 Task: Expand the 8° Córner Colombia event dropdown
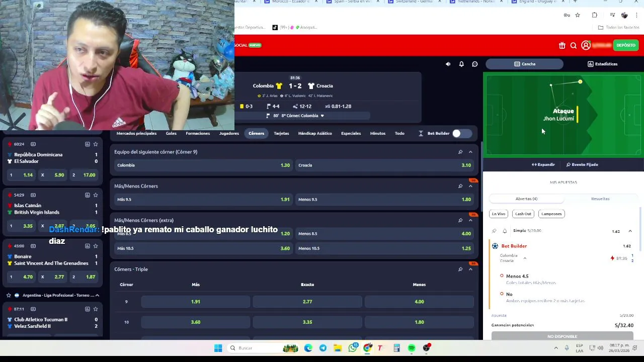click(322, 116)
